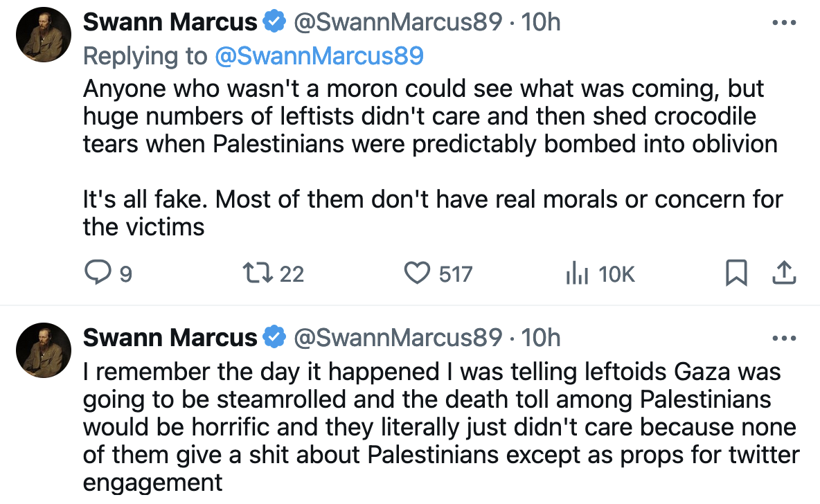Open @SwannMarcus89 handle in first tweet header
Viewport: 820px width, 504px height.
[x=398, y=22]
